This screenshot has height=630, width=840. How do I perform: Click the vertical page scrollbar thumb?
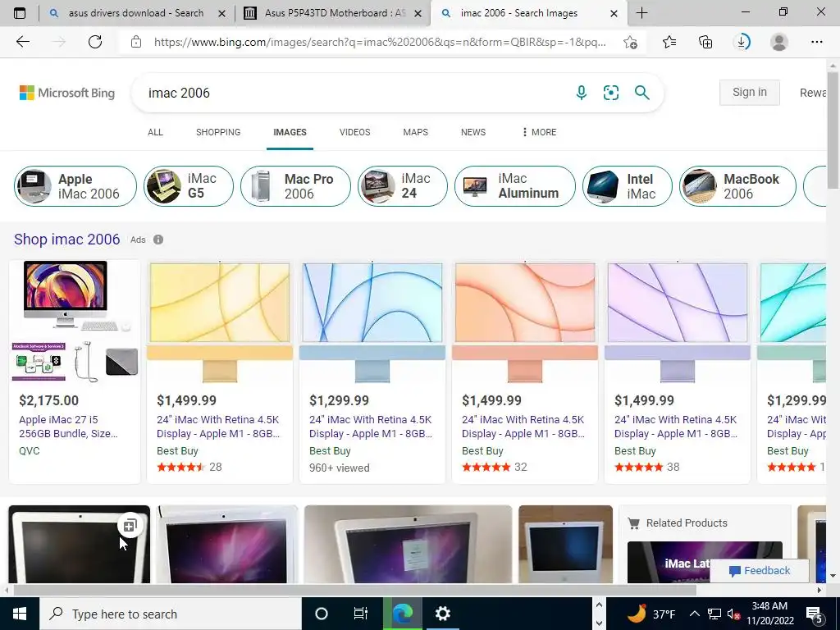833,130
